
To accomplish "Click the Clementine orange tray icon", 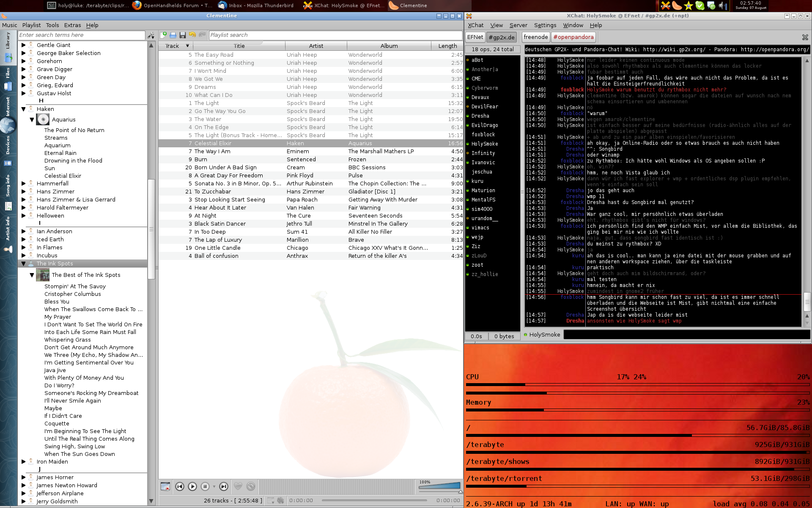I will (x=677, y=6).
